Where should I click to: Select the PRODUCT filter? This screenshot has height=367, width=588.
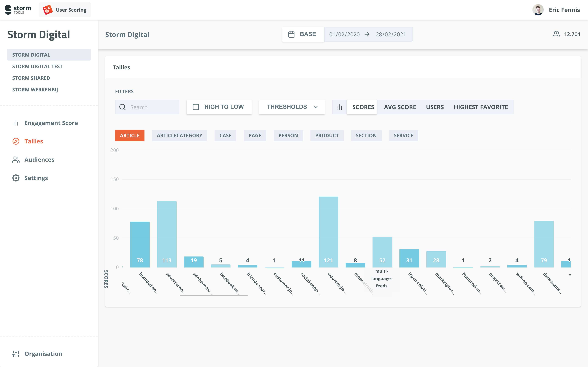coord(327,135)
